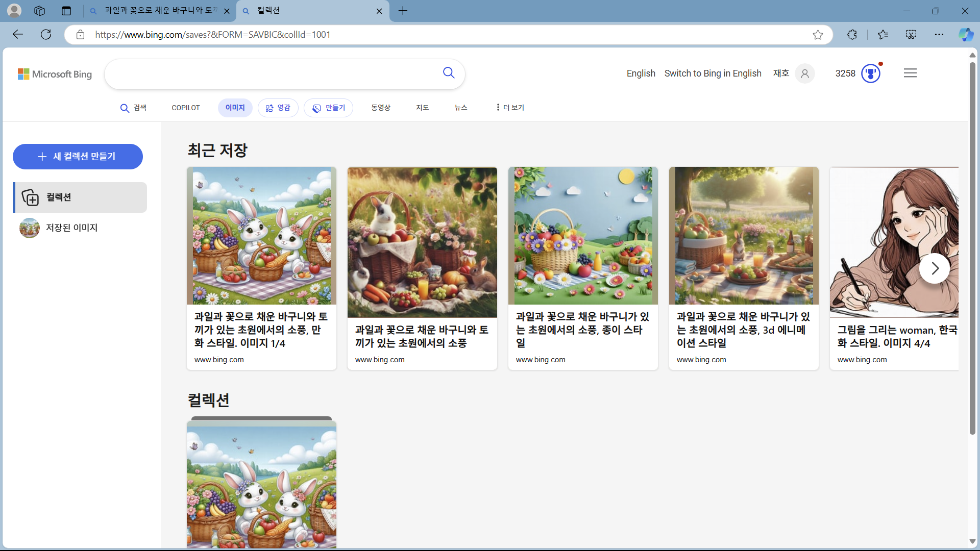Viewport: 980px width, 551px height.
Task: Open the vertical tabs action menu
Action: pos(66,11)
